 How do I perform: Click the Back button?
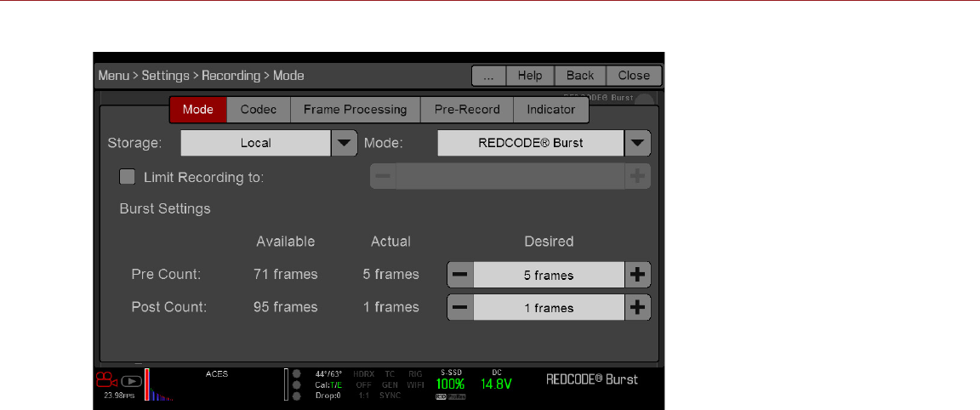[580, 76]
